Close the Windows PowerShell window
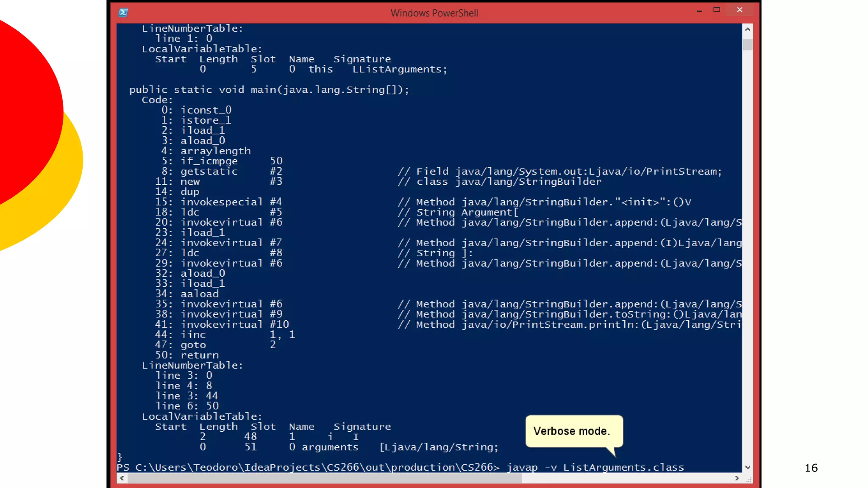This screenshot has width=868, height=488. pyautogui.click(x=740, y=10)
